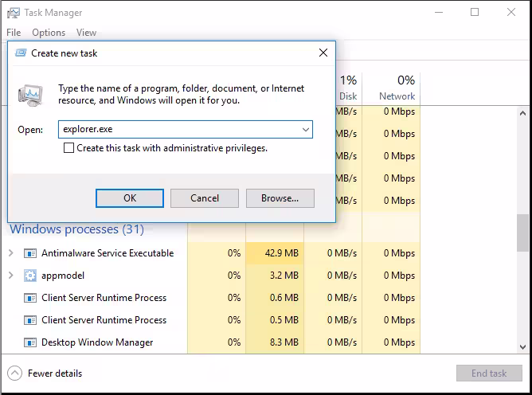532x395 pixels.
Task: Click the Desktop Window Manager process icon
Action: pos(30,342)
